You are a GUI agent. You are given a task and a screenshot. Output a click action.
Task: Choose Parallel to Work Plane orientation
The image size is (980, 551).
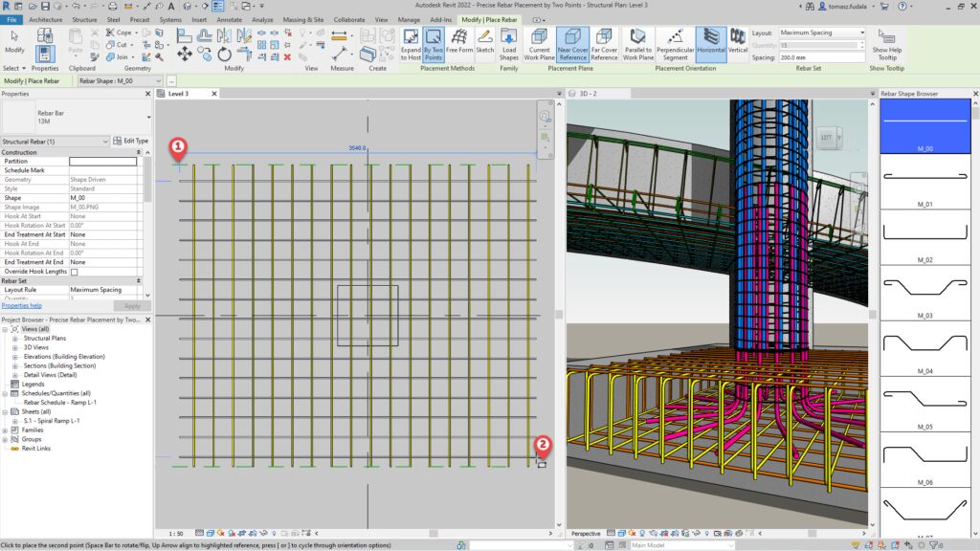(638, 44)
